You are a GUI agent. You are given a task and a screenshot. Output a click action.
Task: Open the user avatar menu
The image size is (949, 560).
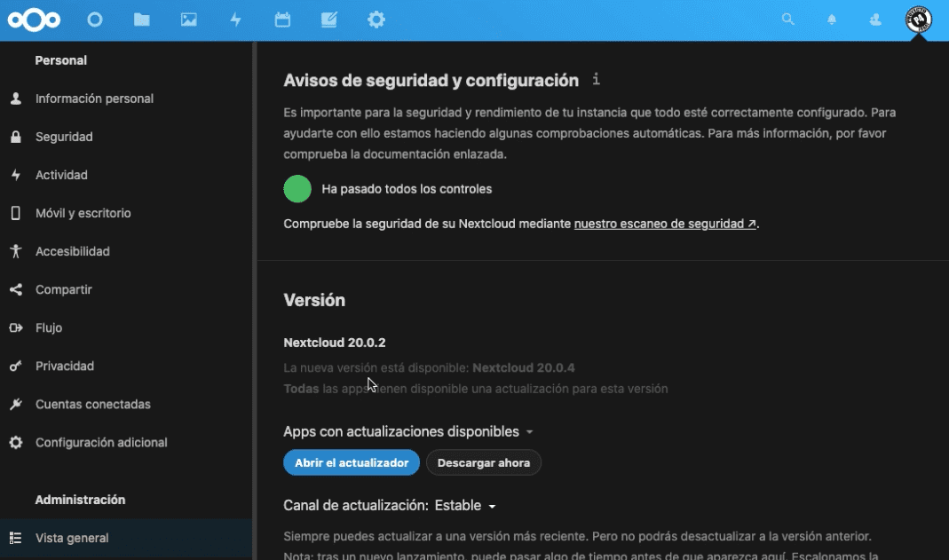[x=920, y=19]
